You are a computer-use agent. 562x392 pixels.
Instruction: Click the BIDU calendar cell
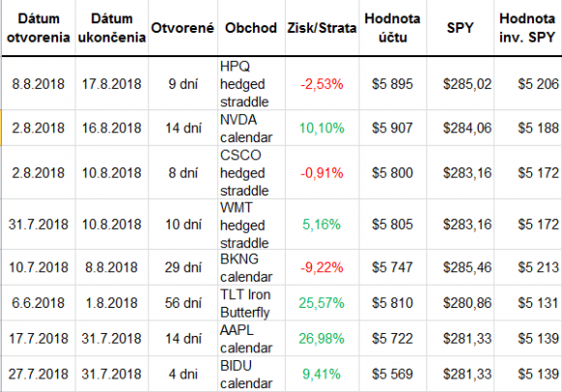point(251,374)
